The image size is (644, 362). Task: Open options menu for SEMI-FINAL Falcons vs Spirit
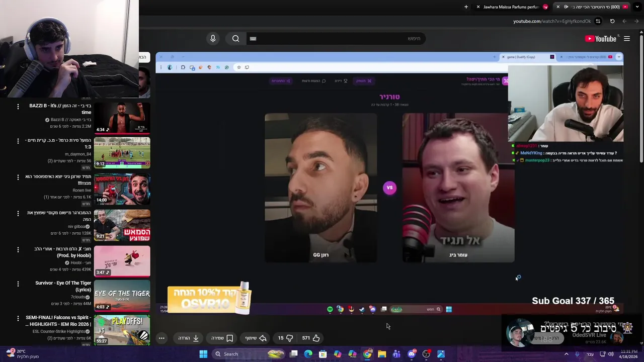(18, 318)
